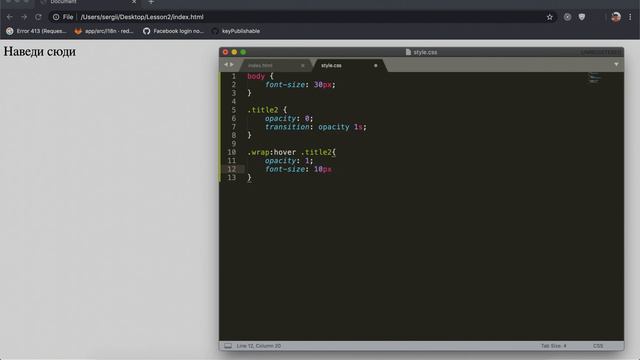
Task: Click the file icon in Sublime title bar
Action: coord(408,52)
